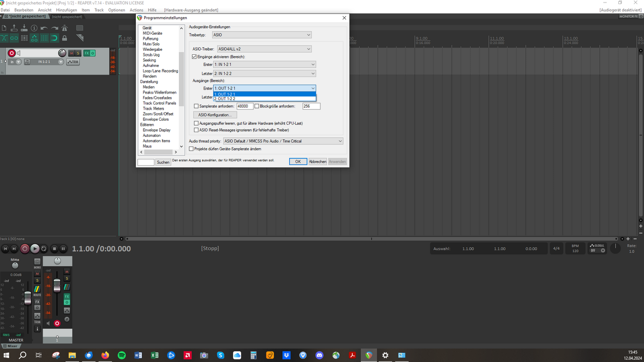
Task: Click the transport Play button
Action: (35, 248)
